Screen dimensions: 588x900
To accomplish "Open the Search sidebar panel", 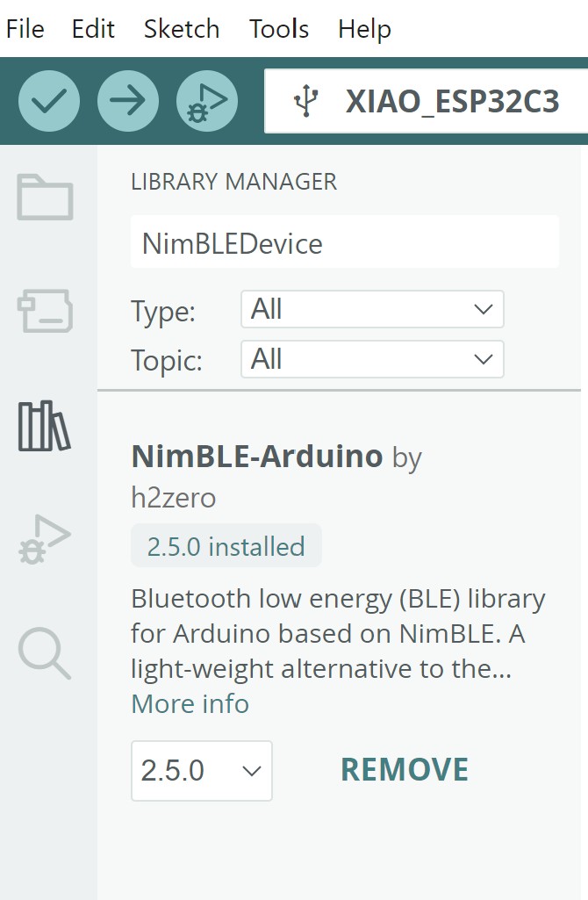I will 45,654.
